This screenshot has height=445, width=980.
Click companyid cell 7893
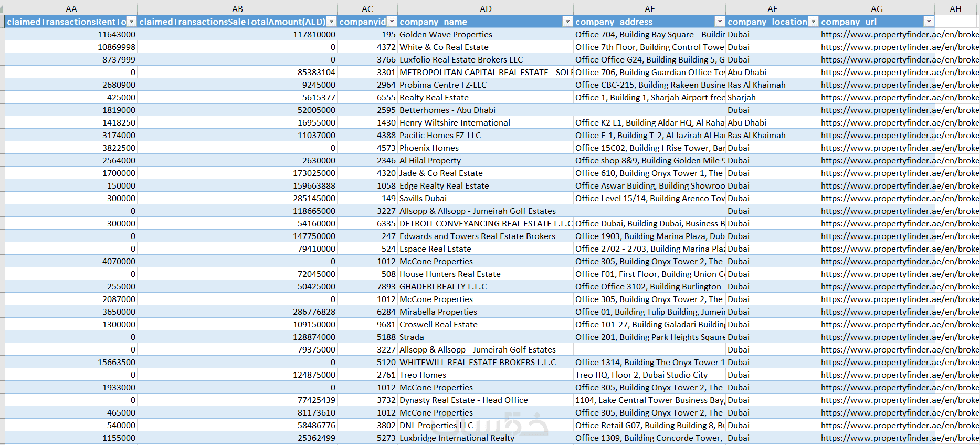pyautogui.click(x=367, y=286)
